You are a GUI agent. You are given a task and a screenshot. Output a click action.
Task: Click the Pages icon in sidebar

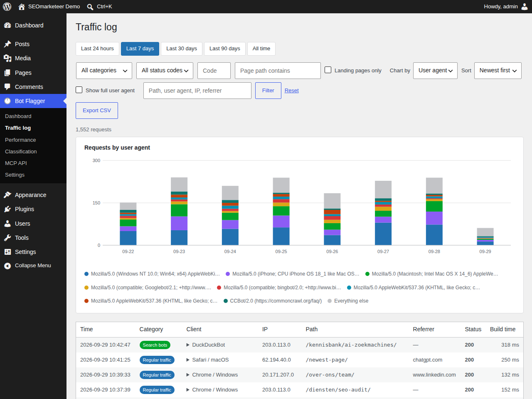7,73
